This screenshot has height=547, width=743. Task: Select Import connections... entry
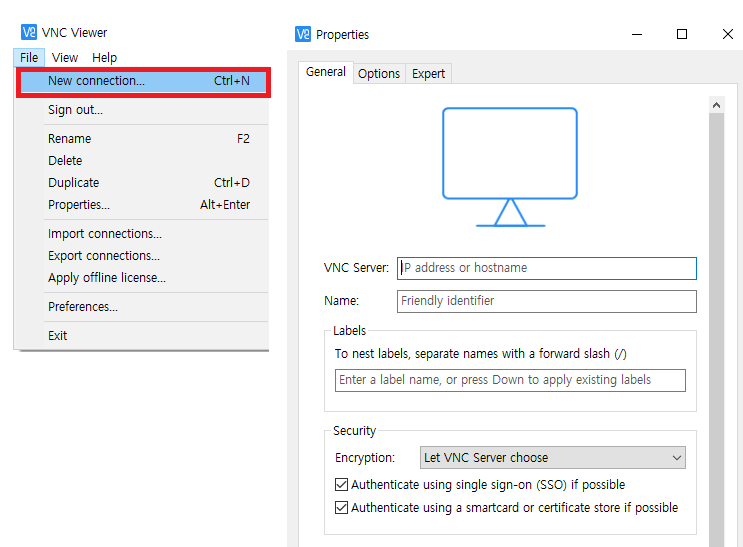[x=144, y=234]
